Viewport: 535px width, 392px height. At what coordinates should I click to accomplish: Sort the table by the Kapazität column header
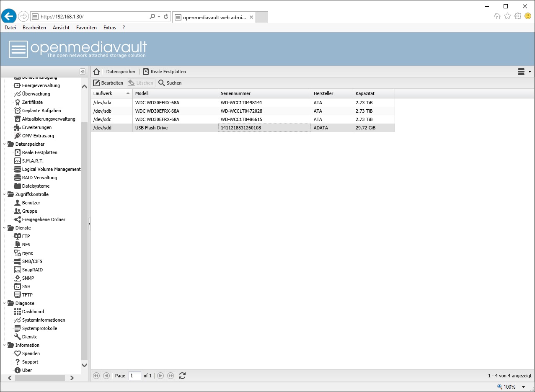pos(374,93)
